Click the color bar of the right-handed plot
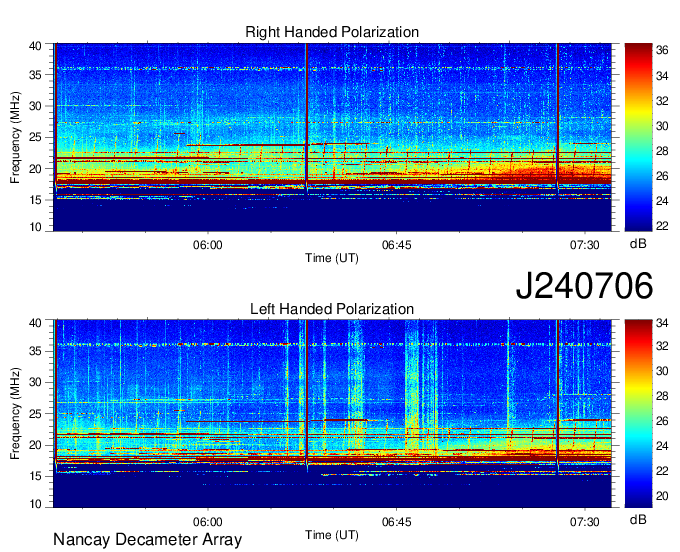 tap(638, 137)
